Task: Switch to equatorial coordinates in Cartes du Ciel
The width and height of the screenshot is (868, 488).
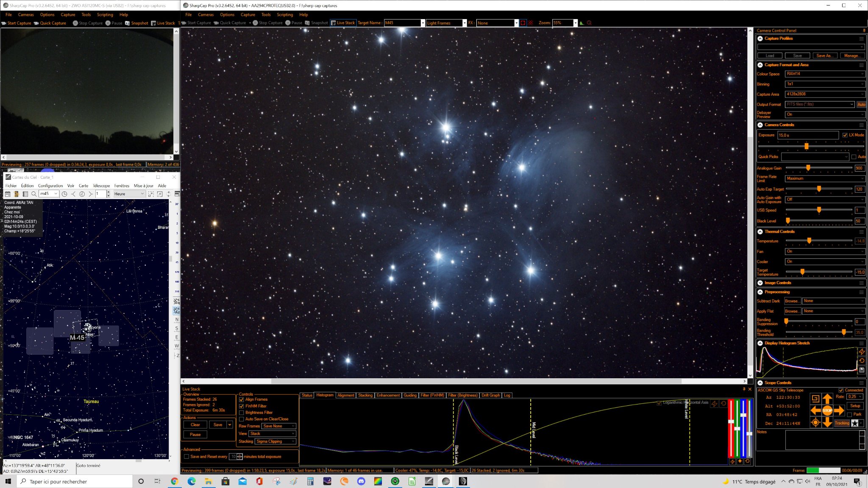Action: click(177, 302)
